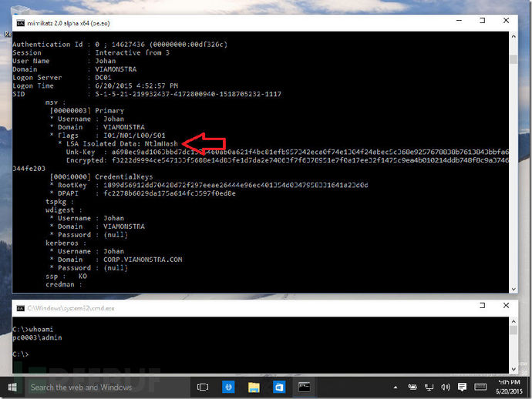Viewport: 532px width, 399px height.
Task: Open the Action Center notifications icon
Action: (462, 387)
